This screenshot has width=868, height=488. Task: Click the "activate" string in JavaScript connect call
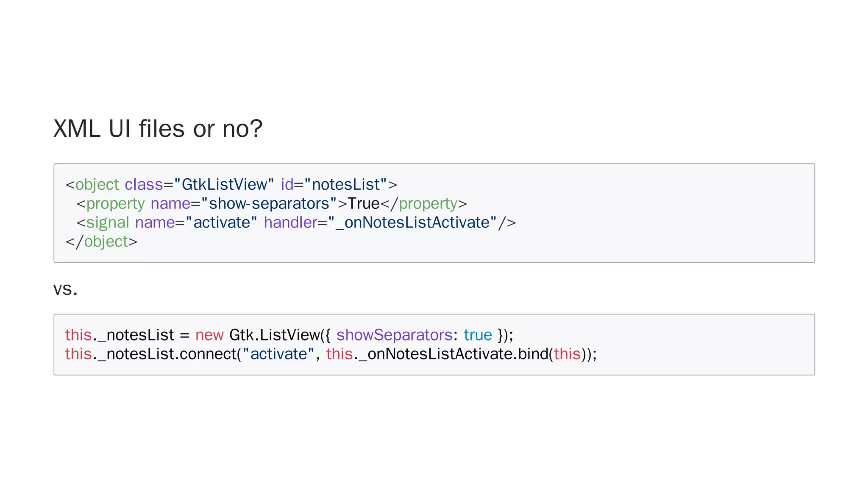coord(278,354)
